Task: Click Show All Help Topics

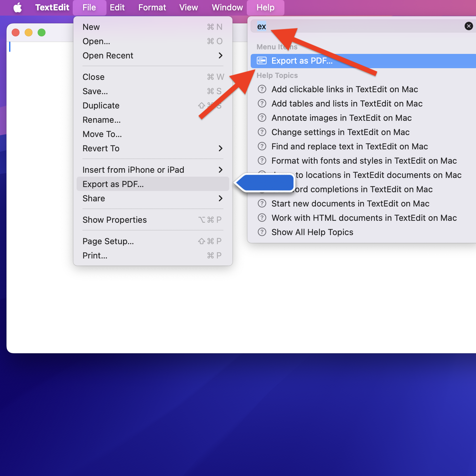Action: click(363, 232)
